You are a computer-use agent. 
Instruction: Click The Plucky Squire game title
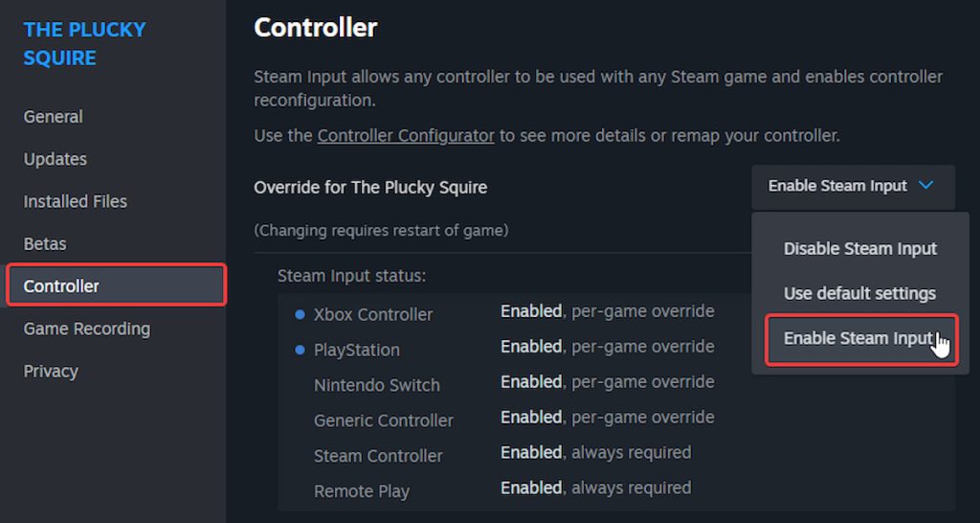[84, 44]
